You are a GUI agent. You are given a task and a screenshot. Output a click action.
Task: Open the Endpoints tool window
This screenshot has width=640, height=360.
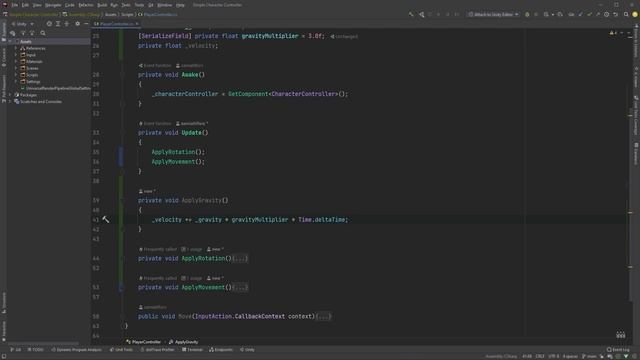tap(221, 350)
